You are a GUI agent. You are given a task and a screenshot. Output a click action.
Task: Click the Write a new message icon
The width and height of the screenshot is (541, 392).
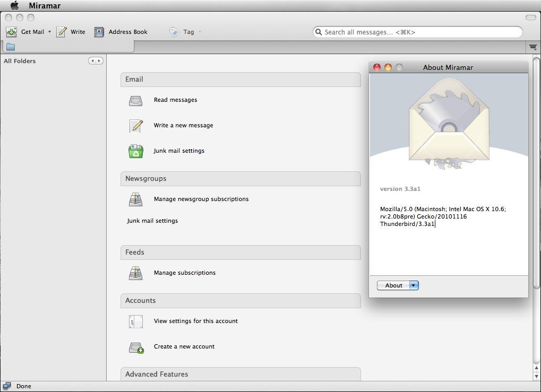[136, 126]
